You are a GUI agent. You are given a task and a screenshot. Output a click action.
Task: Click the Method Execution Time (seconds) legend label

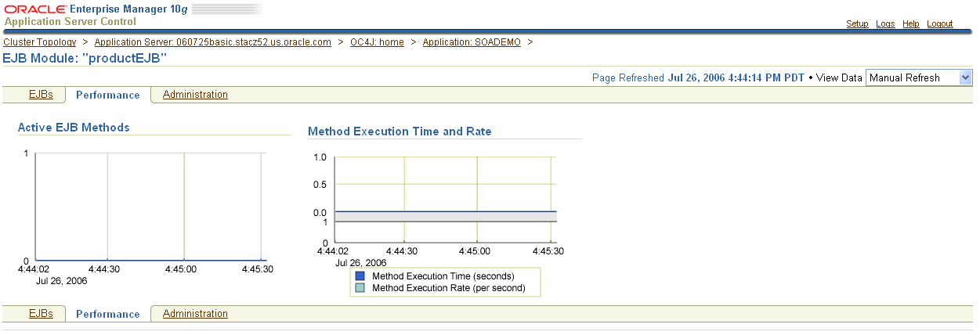click(x=443, y=276)
